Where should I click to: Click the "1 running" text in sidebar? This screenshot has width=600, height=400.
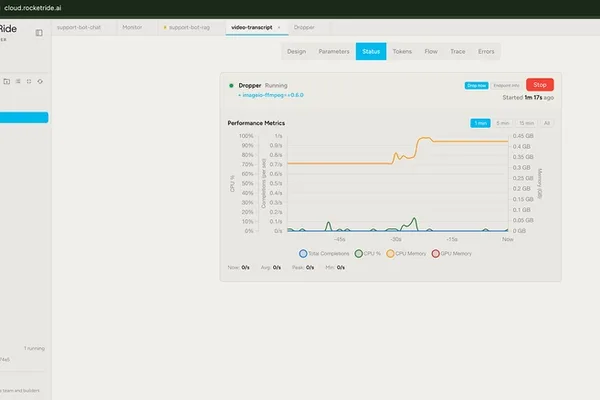[34, 348]
